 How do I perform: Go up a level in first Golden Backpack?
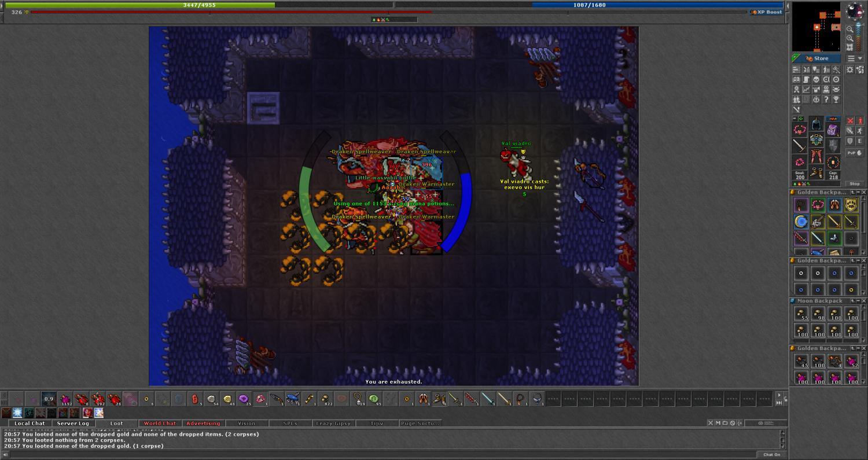(x=853, y=192)
